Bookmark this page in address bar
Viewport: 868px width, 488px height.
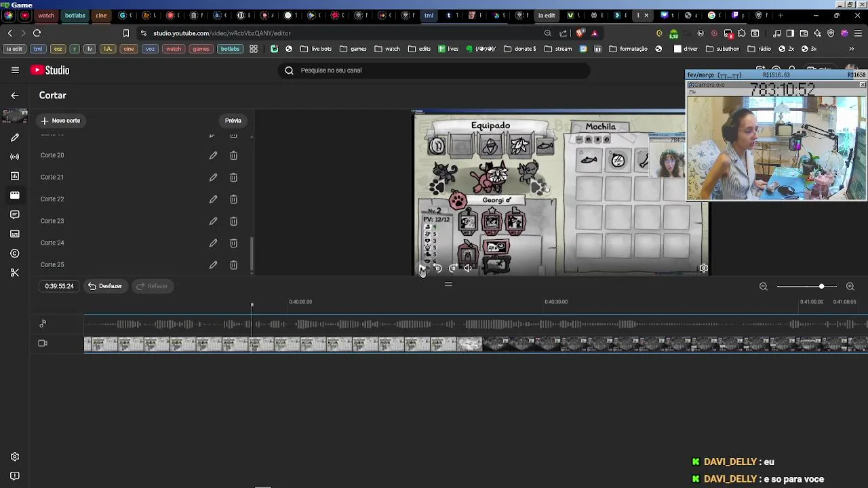[125, 33]
